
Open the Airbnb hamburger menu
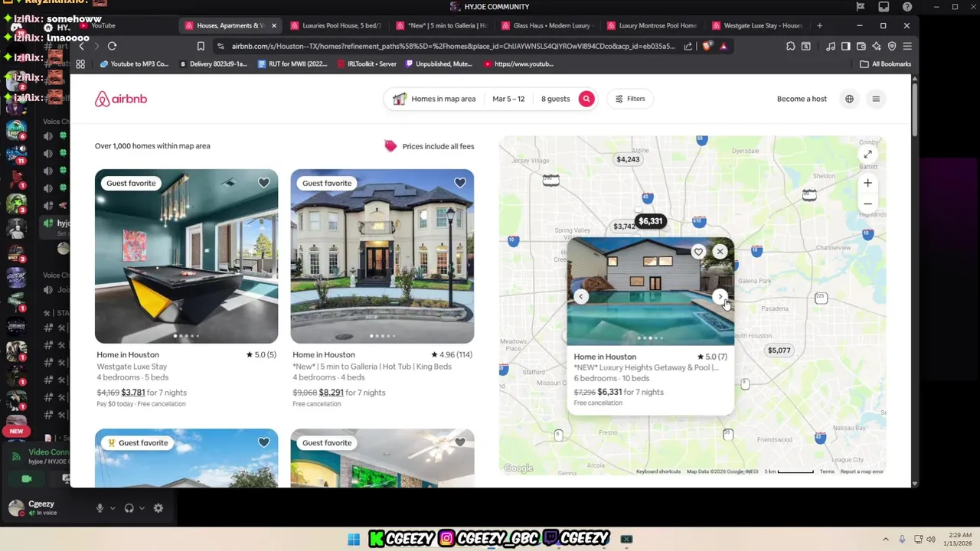[876, 99]
